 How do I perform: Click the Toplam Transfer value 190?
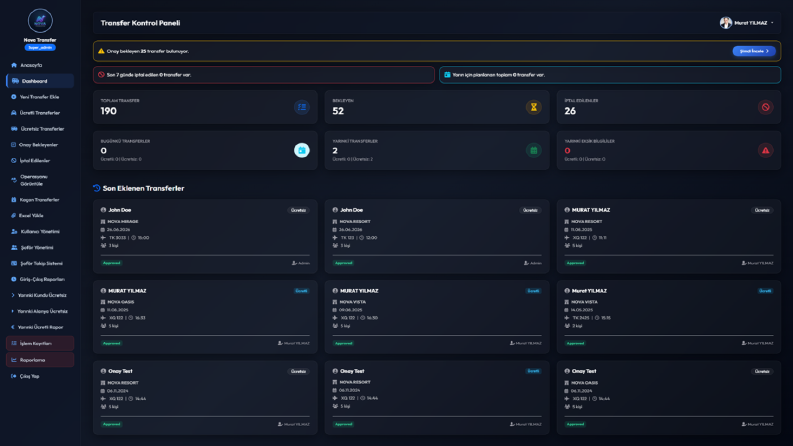pyautogui.click(x=109, y=111)
